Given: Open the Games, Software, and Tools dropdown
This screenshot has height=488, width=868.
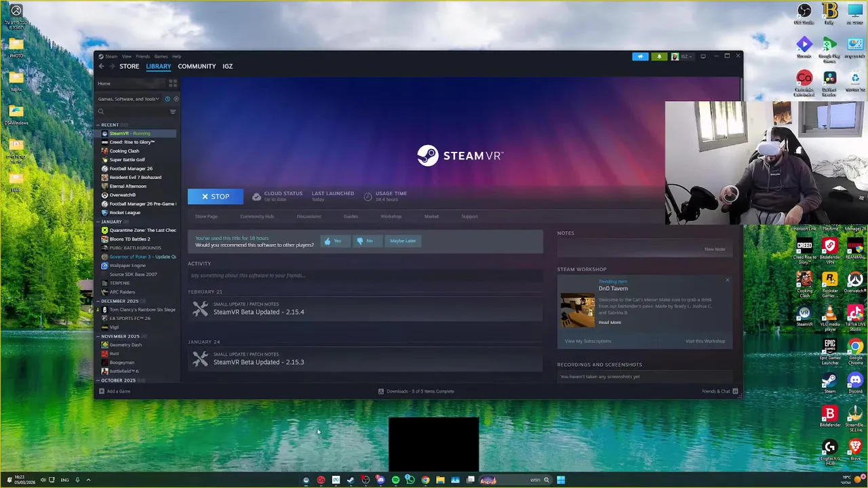Looking at the screenshot, I should [x=129, y=99].
